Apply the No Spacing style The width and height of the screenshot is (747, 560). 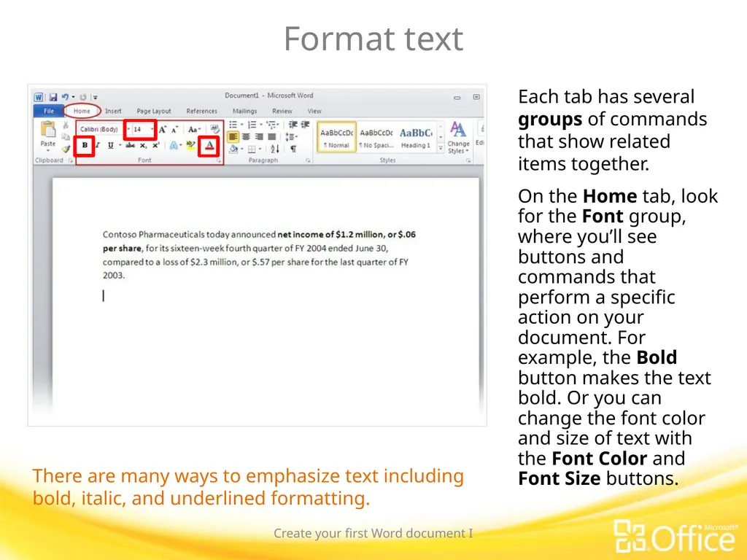376,138
